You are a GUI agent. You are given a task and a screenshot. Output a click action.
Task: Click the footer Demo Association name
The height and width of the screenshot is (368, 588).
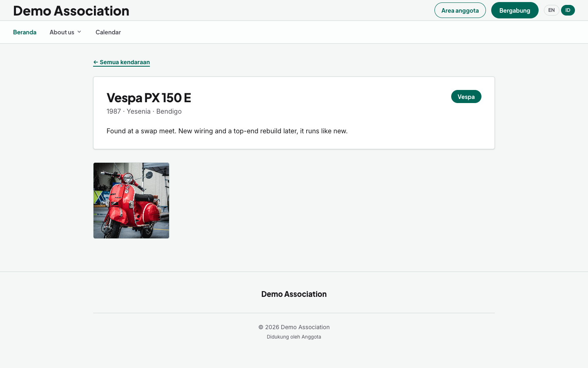(294, 294)
